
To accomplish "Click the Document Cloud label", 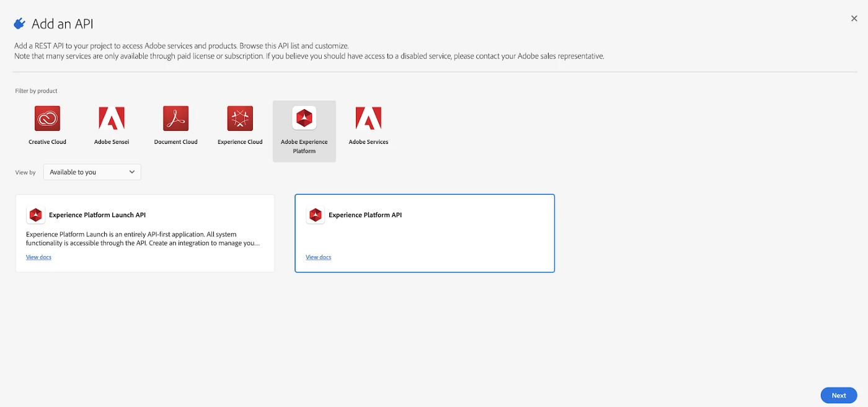I will (176, 142).
